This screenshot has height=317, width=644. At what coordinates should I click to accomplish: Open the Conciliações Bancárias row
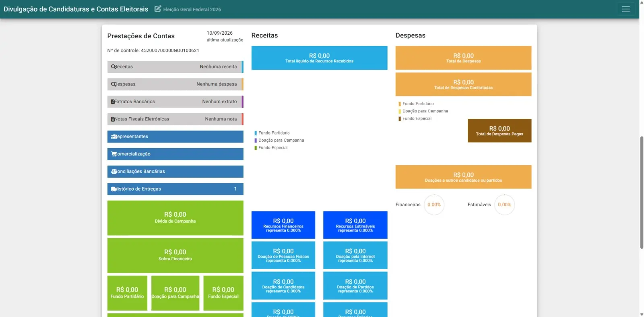coord(175,172)
